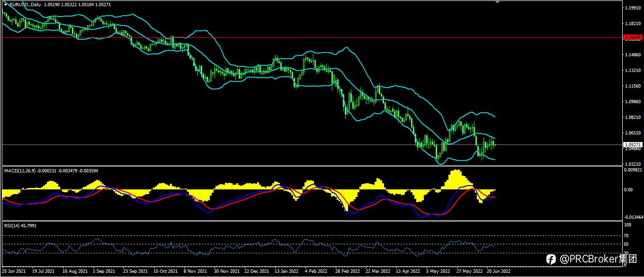The height and width of the screenshot is (277, 644).
Task: Click the 30 Nov 2021 date label
Action: pyautogui.click(x=227, y=272)
